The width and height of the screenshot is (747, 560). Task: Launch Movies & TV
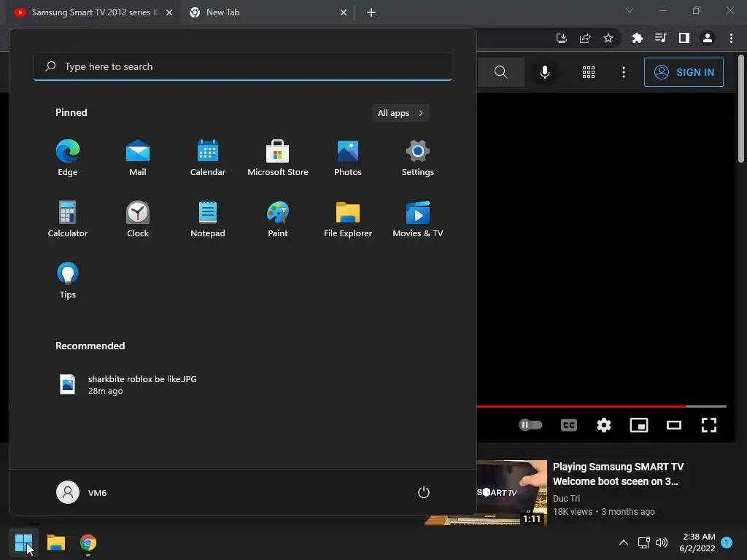point(418,219)
